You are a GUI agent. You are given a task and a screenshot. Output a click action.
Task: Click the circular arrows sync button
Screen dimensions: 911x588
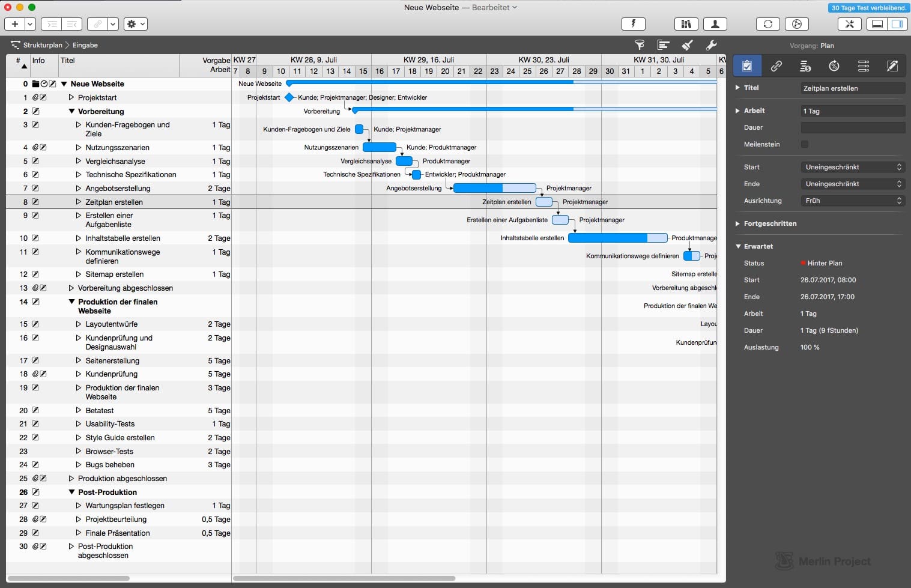pos(767,24)
